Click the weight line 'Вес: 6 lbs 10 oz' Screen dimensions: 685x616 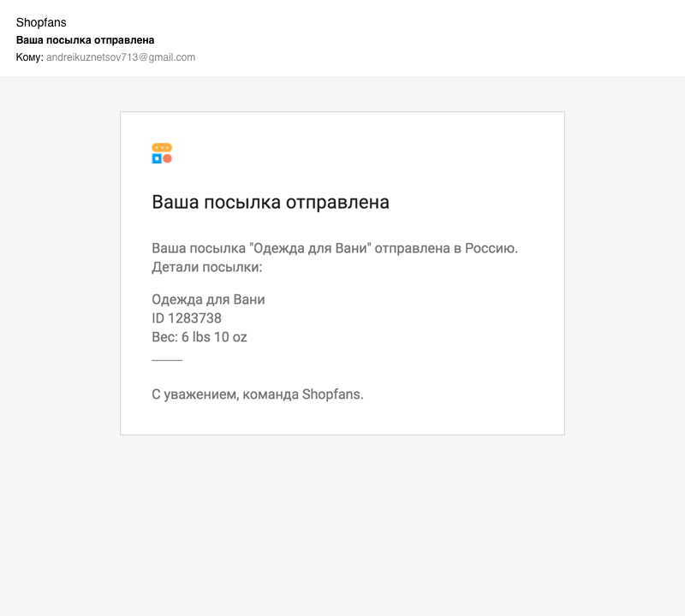pos(200,337)
